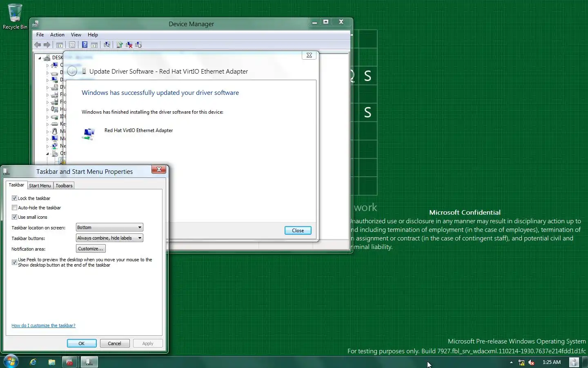Open the Recycle Bin desktop icon

point(15,16)
